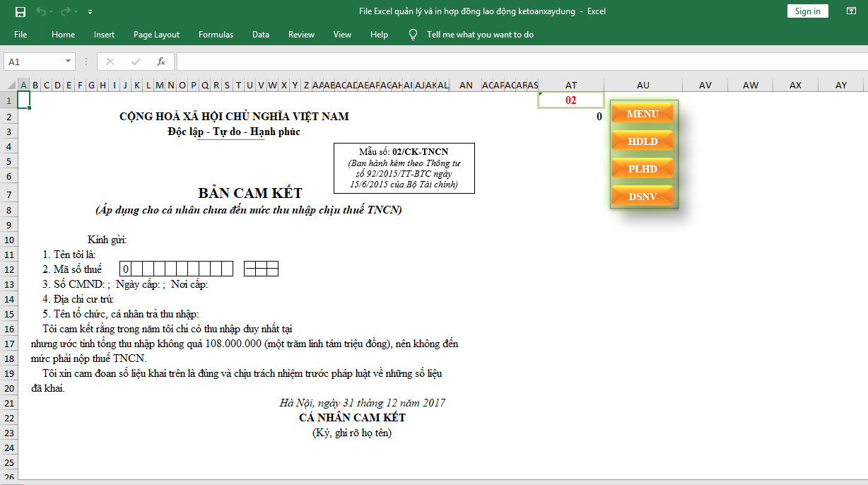Screen dimensions: 868x485
Task: Click the Redo arrow icon
Action: pyautogui.click(x=66, y=11)
